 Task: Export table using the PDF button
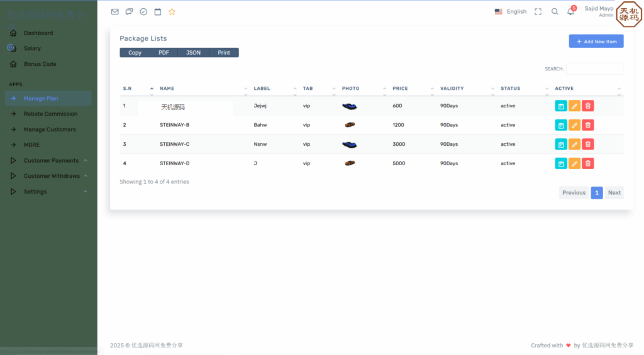(164, 53)
